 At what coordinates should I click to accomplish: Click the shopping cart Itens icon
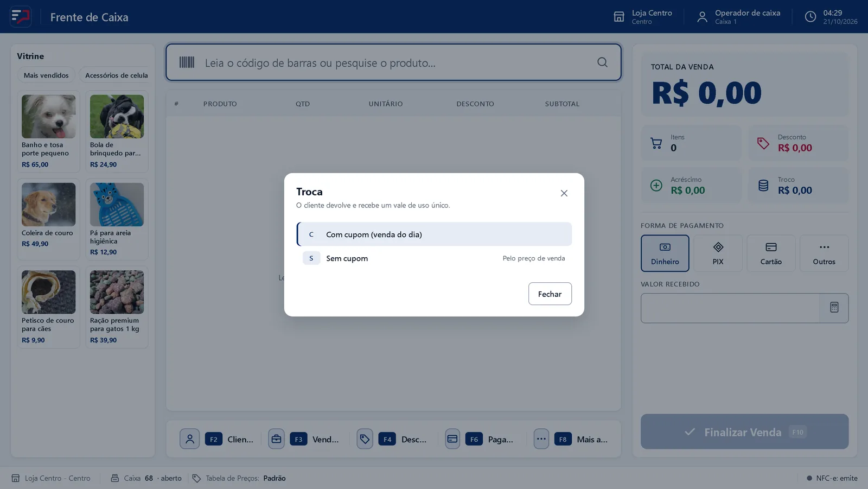click(656, 143)
